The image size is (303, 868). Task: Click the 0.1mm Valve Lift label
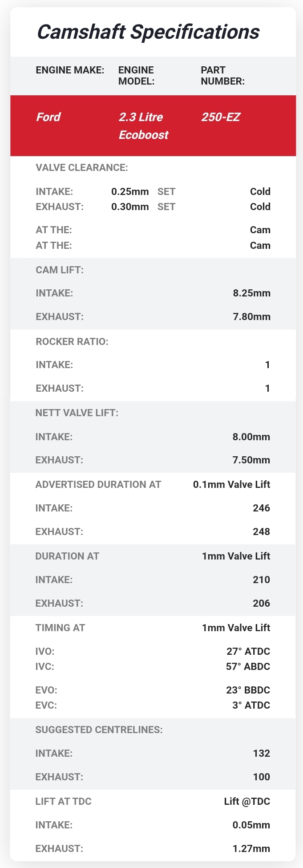pyautogui.click(x=231, y=484)
